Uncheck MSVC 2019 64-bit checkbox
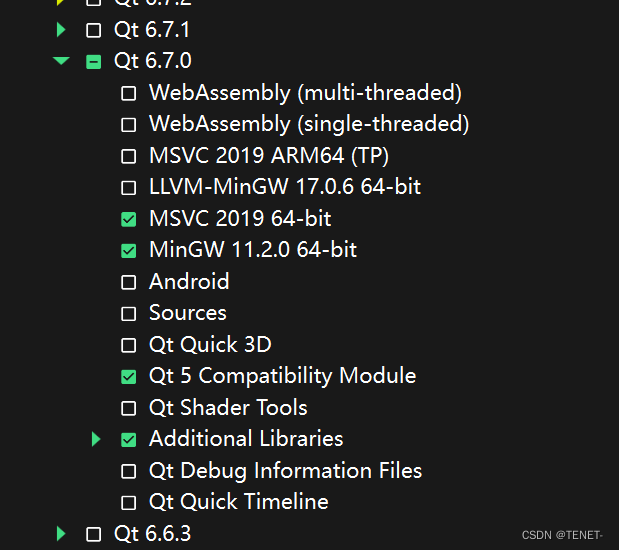This screenshot has width=619, height=550. click(128, 219)
